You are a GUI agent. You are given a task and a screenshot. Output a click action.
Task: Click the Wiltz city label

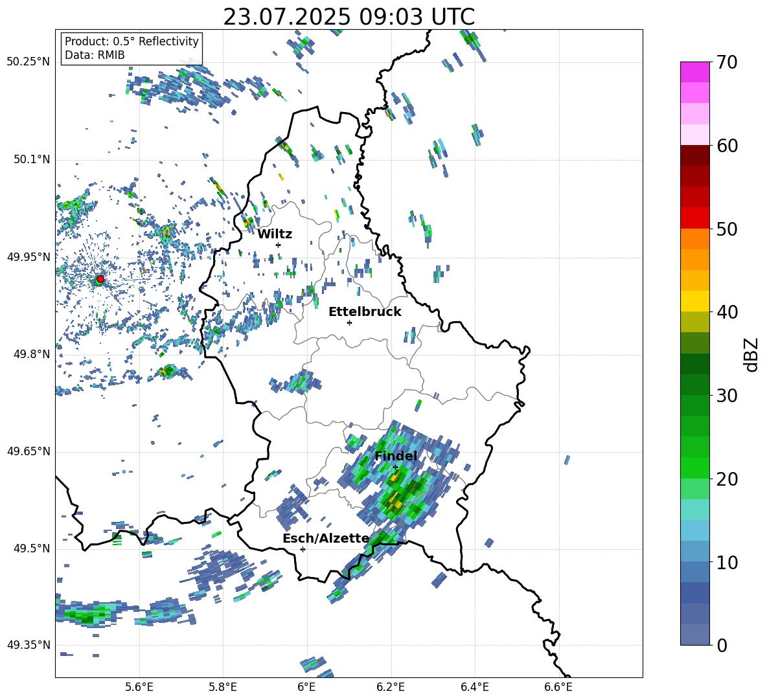[275, 234]
